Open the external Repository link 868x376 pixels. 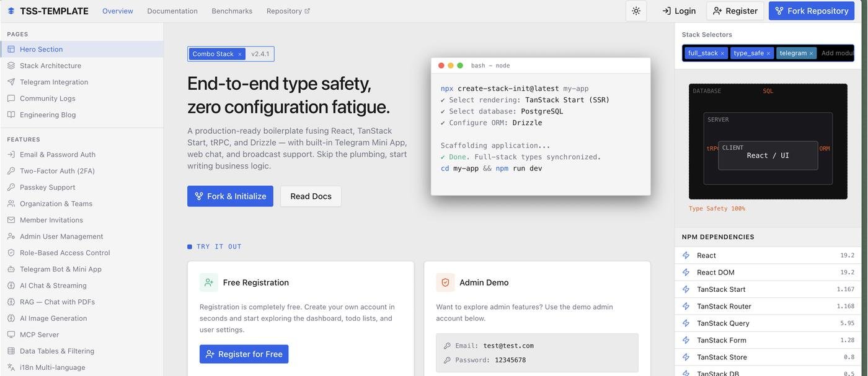pyautogui.click(x=288, y=11)
